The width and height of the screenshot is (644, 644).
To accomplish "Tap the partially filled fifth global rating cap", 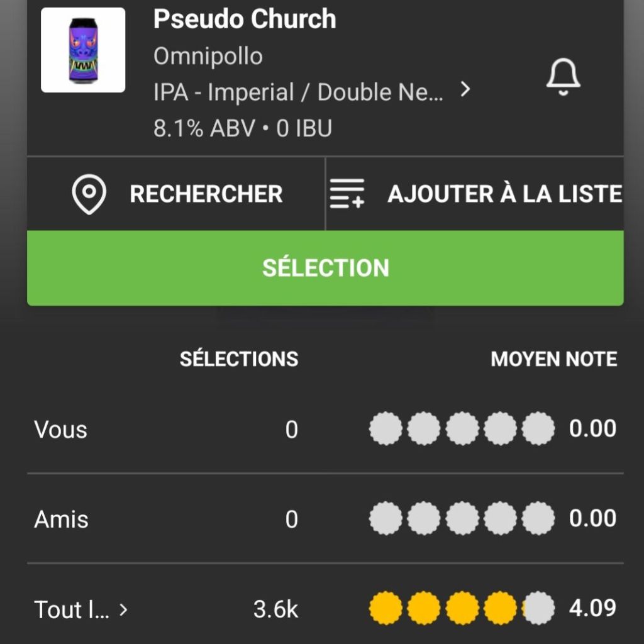I will (539, 609).
